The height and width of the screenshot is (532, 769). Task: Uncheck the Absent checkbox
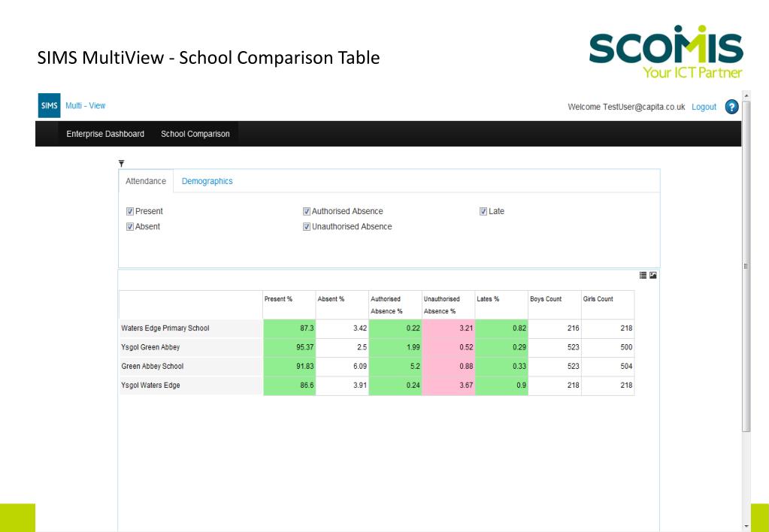click(x=130, y=226)
